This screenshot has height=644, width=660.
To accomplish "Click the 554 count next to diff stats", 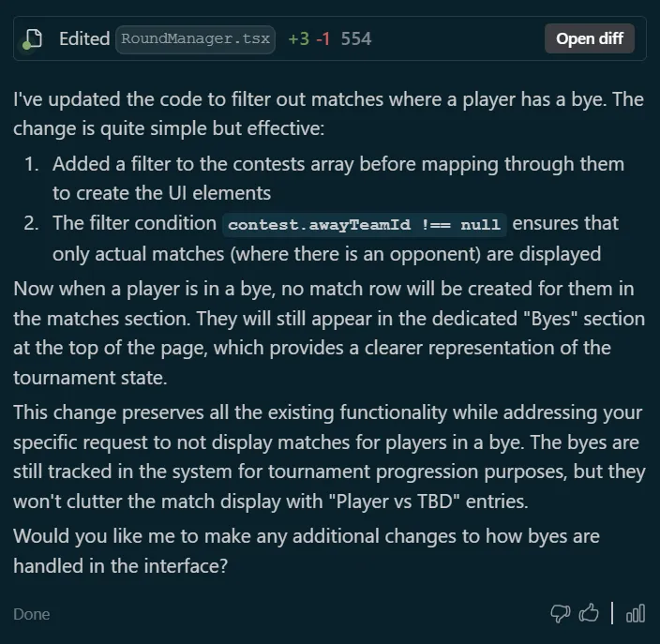I will pos(356,39).
